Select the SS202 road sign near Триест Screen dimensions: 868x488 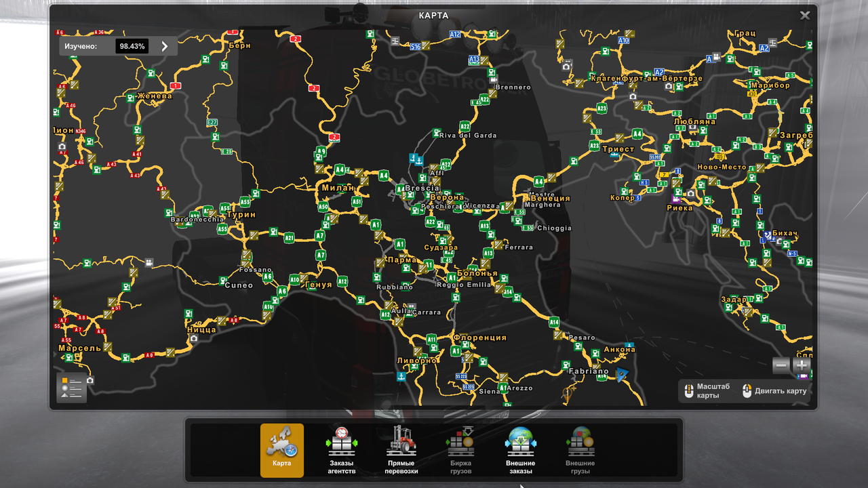pos(655,157)
